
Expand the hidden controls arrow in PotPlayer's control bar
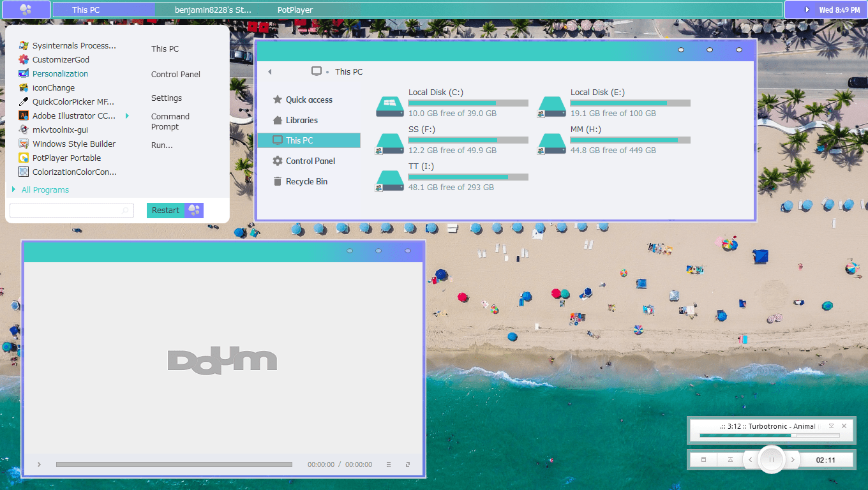point(39,464)
